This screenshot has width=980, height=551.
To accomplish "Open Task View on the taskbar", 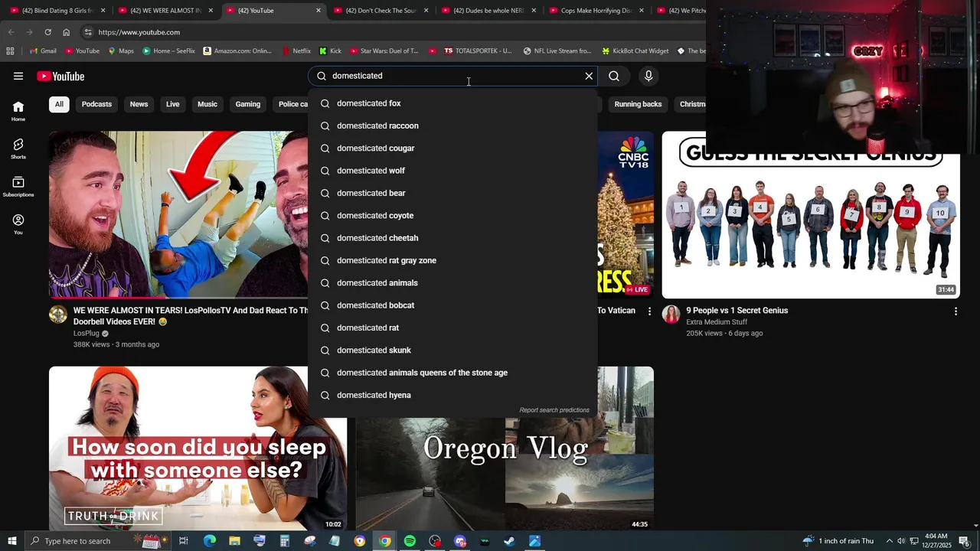I will (184, 541).
